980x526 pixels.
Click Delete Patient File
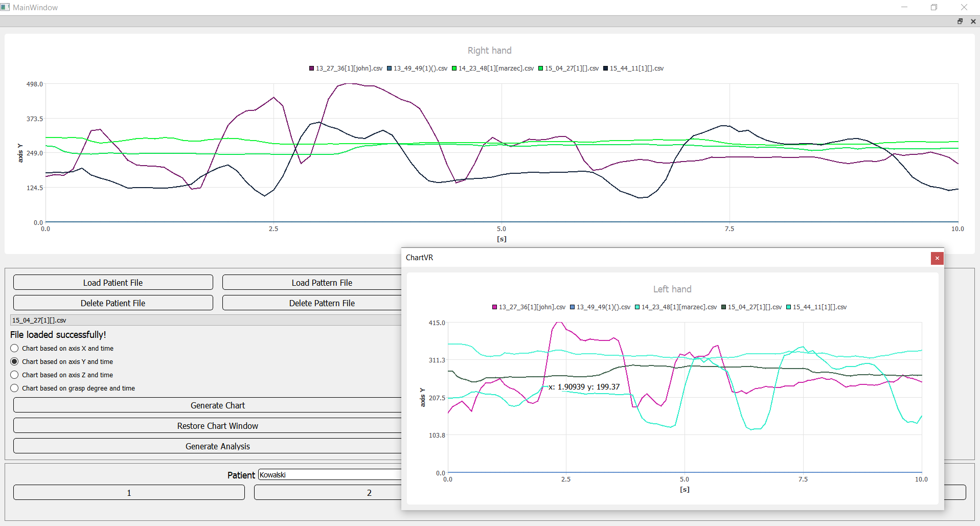pyautogui.click(x=113, y=303)
